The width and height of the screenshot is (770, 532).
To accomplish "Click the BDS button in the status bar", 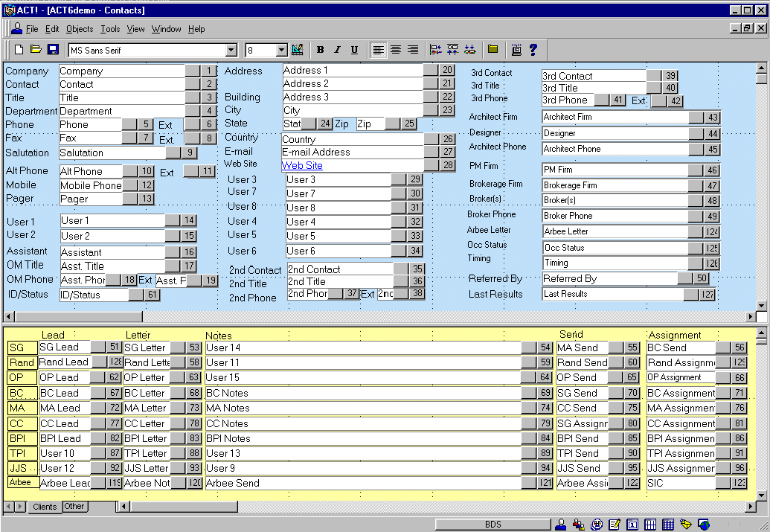I will [493, 525].
